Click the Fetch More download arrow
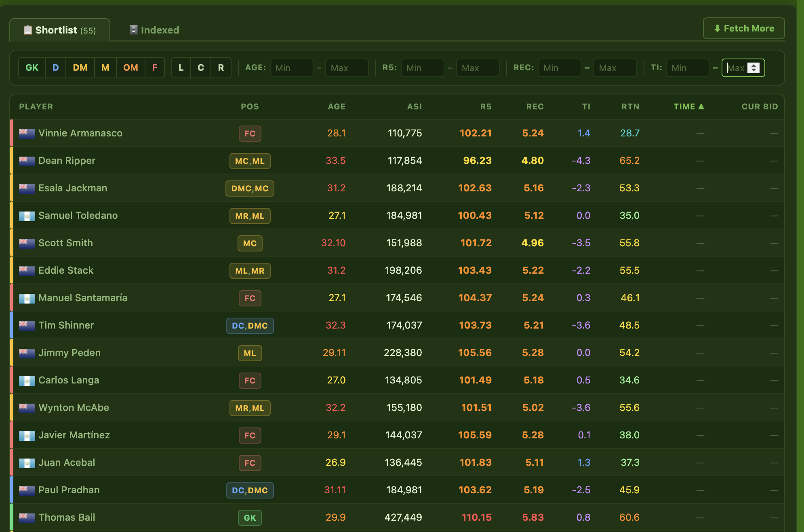Image resolution: width=804 pixels, height=532 pixels. coord(717,28)
